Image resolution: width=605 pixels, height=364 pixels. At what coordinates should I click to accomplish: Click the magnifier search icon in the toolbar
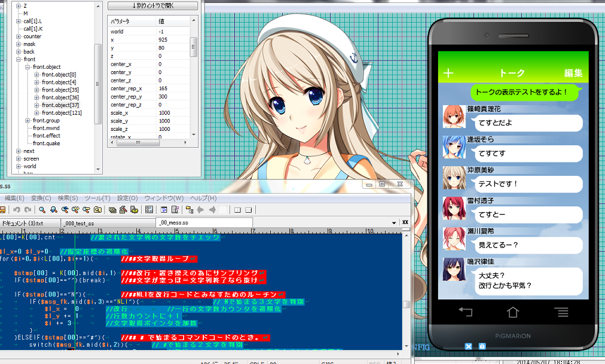[42, 210]
